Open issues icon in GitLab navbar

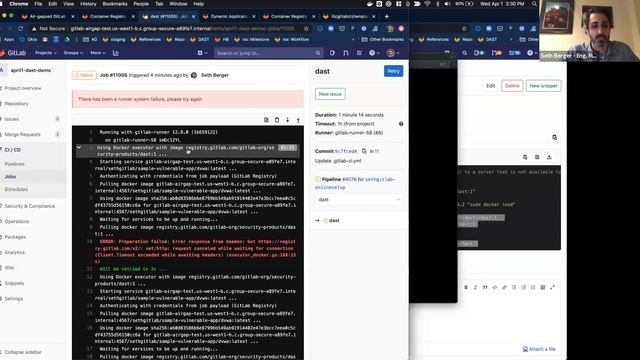(x=332, y=53)
